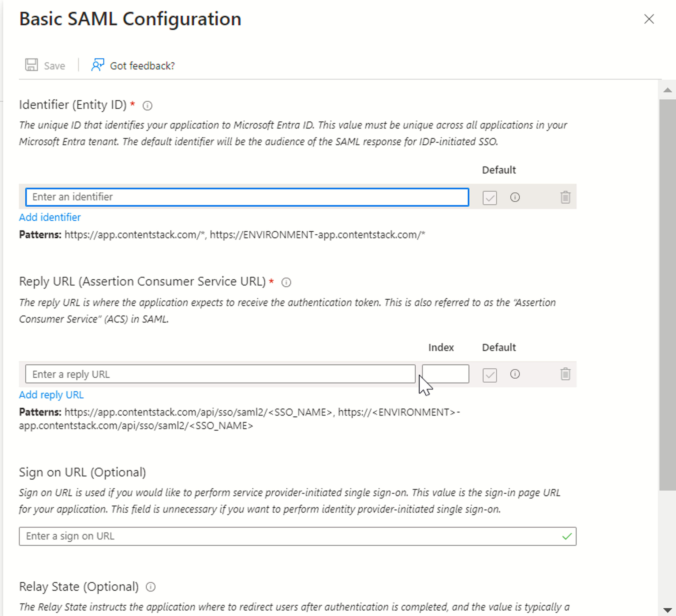This screenshot has height=616, width=676.
Task: Click the 'Default' header above reply URL row
Action: [499, 347]
